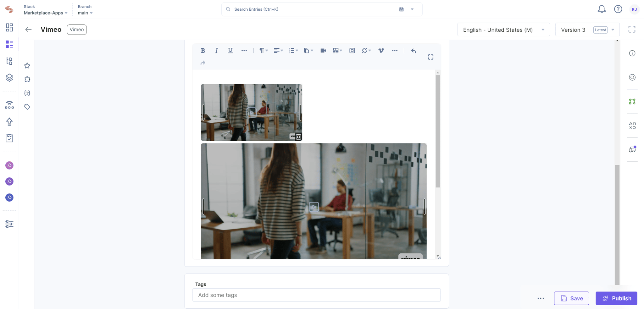Open the English - United States language dropdown
The image size is (644, 309).
click(x=503, y=30)
